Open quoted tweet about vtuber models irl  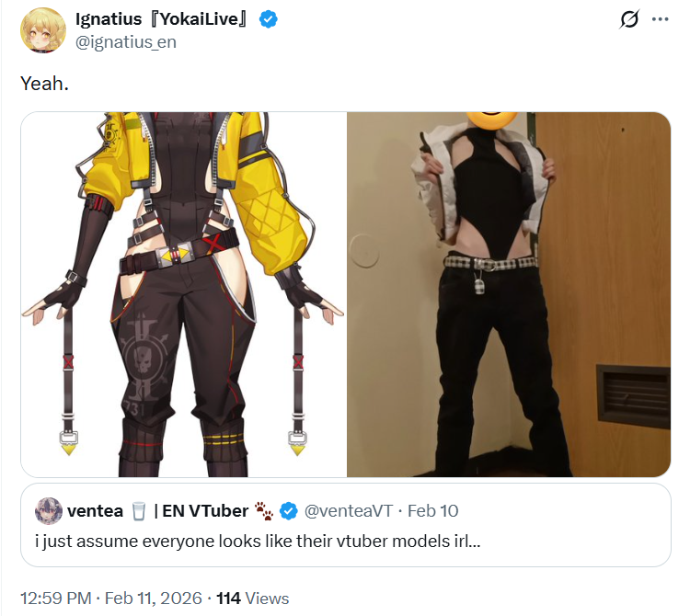345,525
